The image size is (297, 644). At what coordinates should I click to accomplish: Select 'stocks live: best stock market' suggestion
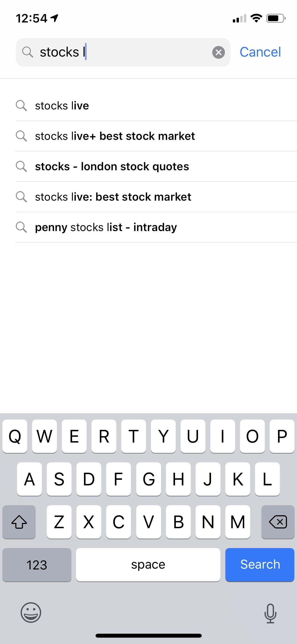tap(113, 197)
